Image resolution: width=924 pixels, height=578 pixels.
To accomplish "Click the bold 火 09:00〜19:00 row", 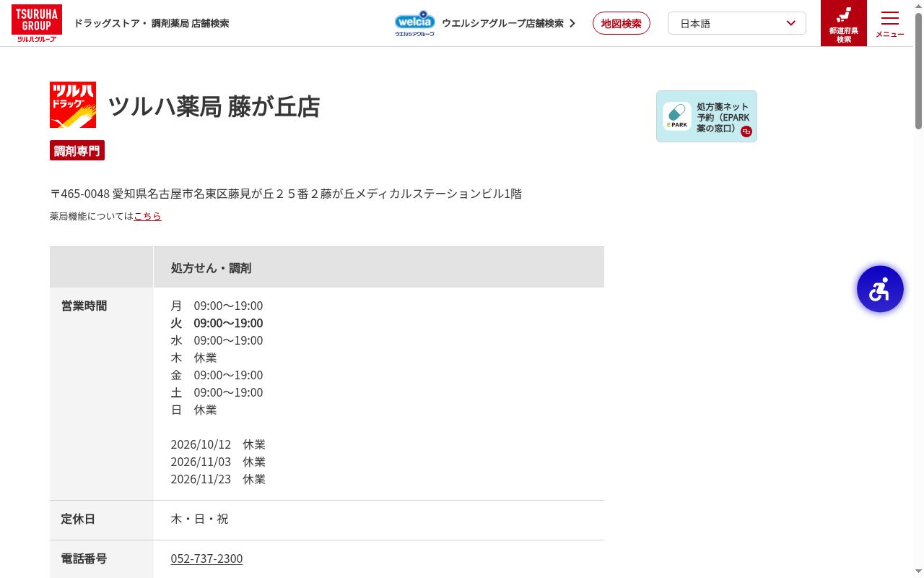I will coord(217,323).
